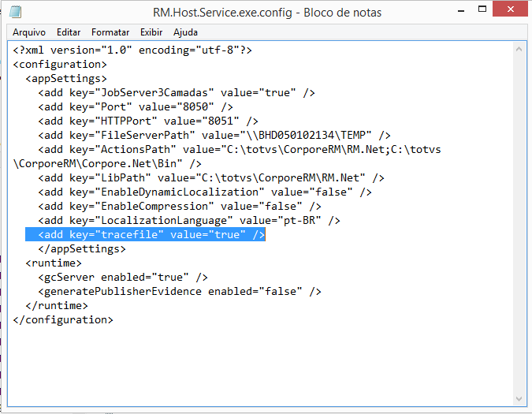Click the generatePublisherEvidence line
The image size is (532, 414).
coord(180,292)
